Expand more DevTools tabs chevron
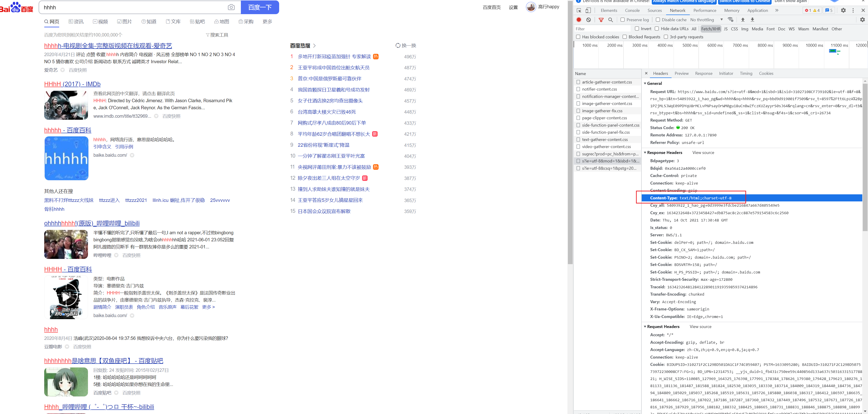 777,10
